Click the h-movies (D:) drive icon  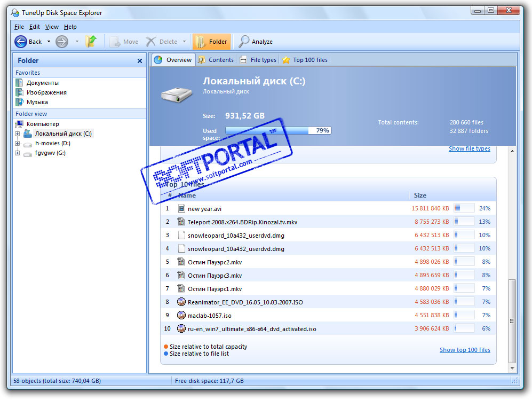click(28, 144)
